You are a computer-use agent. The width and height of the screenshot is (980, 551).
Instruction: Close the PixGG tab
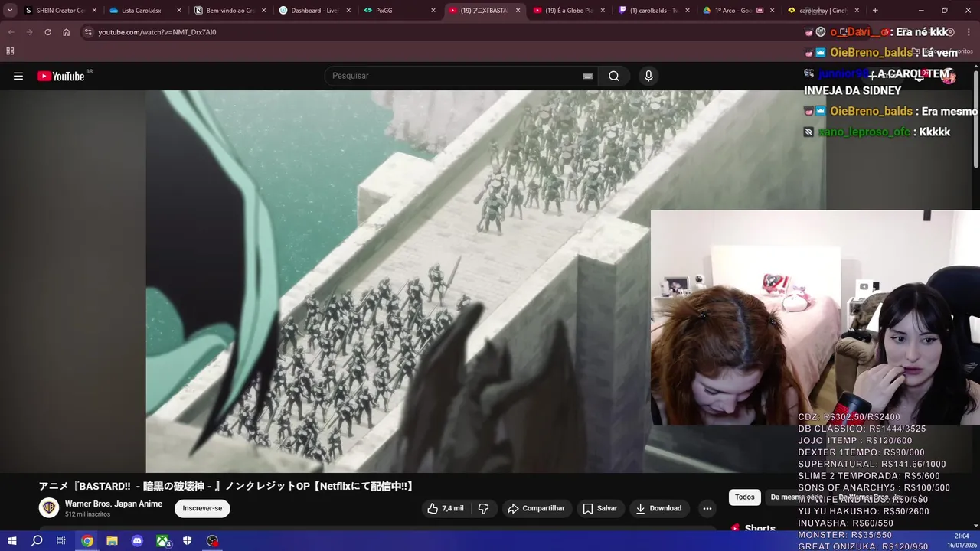[433, 11]
